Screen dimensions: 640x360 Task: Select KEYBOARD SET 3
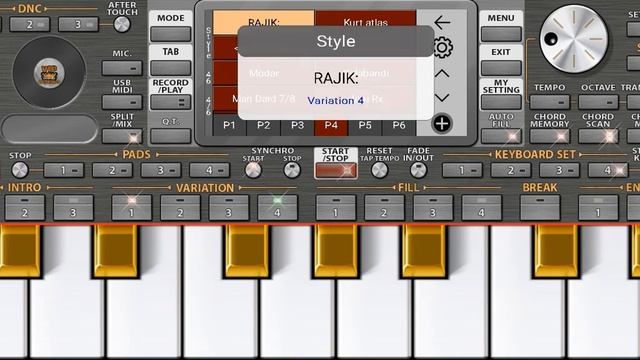[560, 170]
